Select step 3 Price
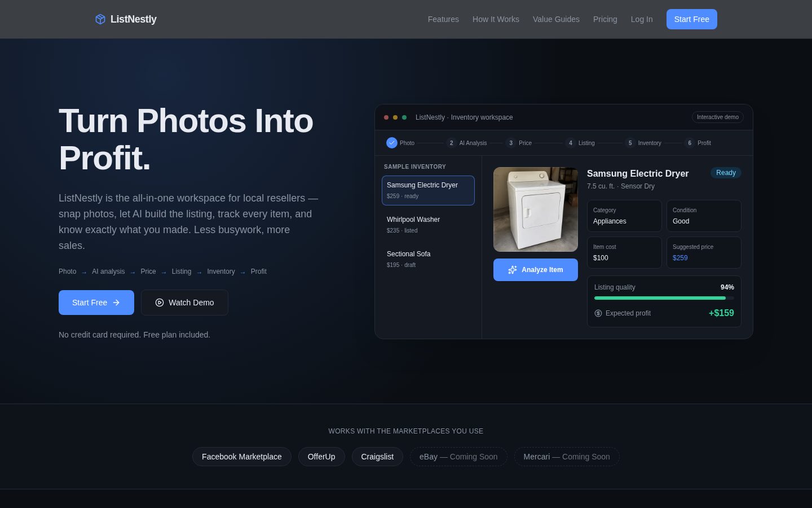812x508 pixels. [519, 143]
